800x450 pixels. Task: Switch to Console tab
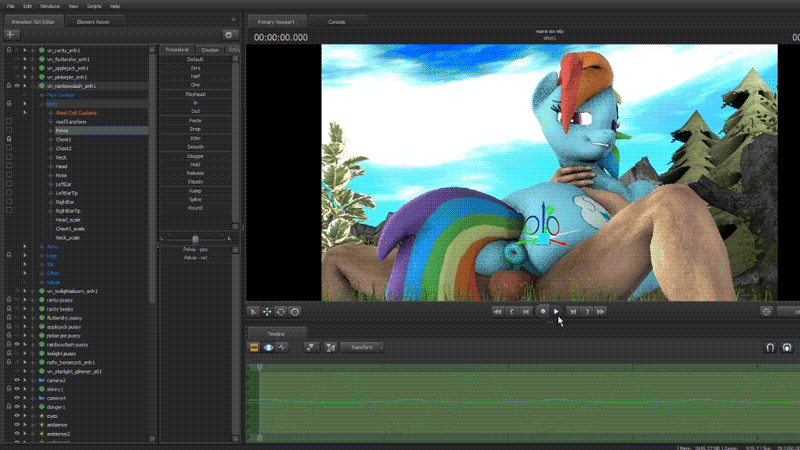pos(337,22)
